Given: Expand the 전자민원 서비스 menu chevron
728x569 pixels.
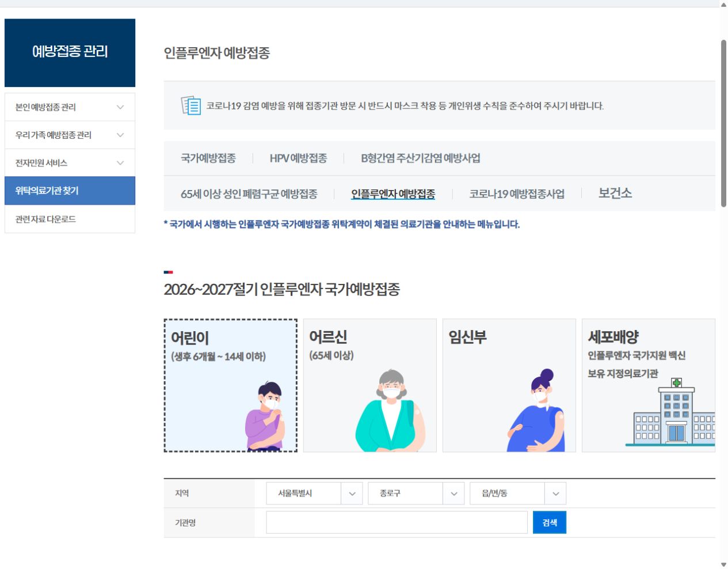Looking at the screenshot, I should [x=120, y=163].
